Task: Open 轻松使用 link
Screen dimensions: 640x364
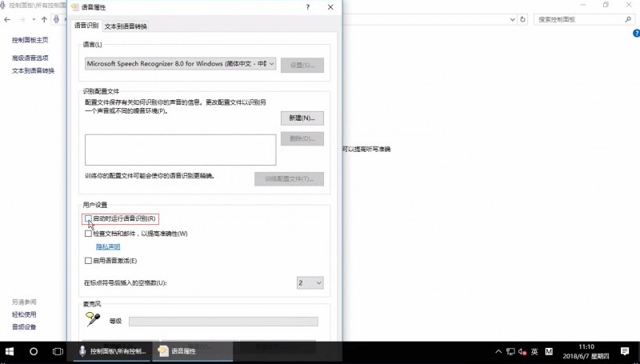Action: pos(24,314)
